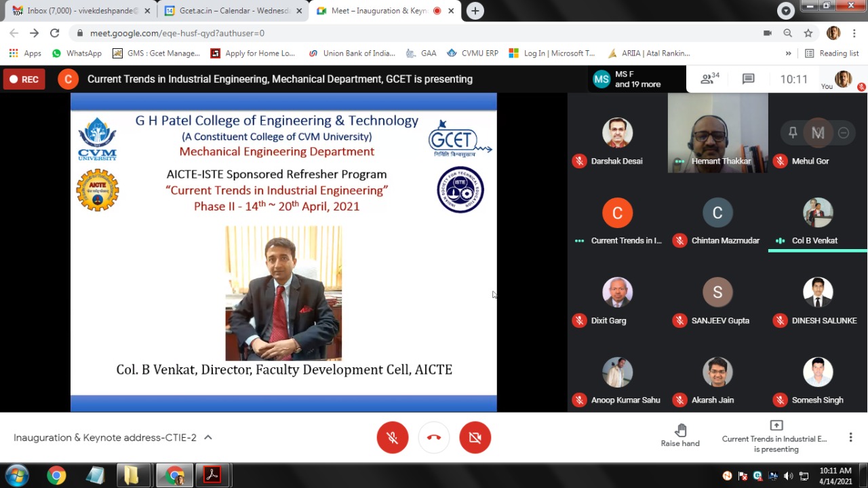868x488 pixels.
Task: Select Darshak Desai's participant tile
Action: (617, 133)
